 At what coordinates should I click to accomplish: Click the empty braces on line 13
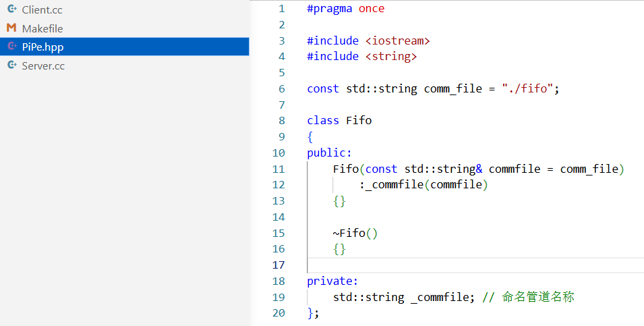click(339, 201)
